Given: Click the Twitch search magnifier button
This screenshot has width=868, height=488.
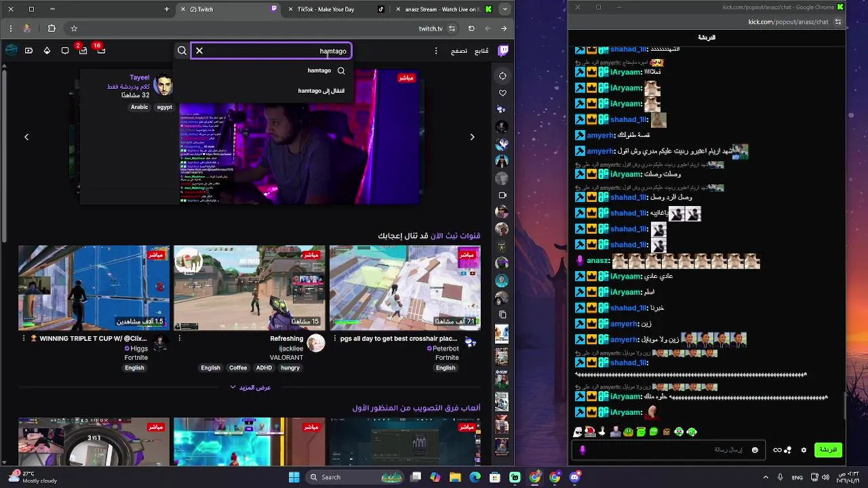Looking at the screenshot, I should pos(182,51).
